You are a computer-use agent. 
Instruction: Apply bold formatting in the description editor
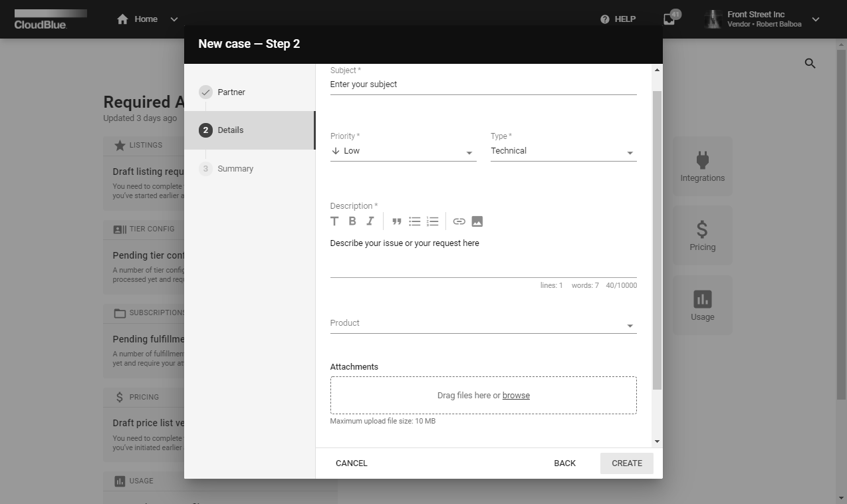click(352, 221)
